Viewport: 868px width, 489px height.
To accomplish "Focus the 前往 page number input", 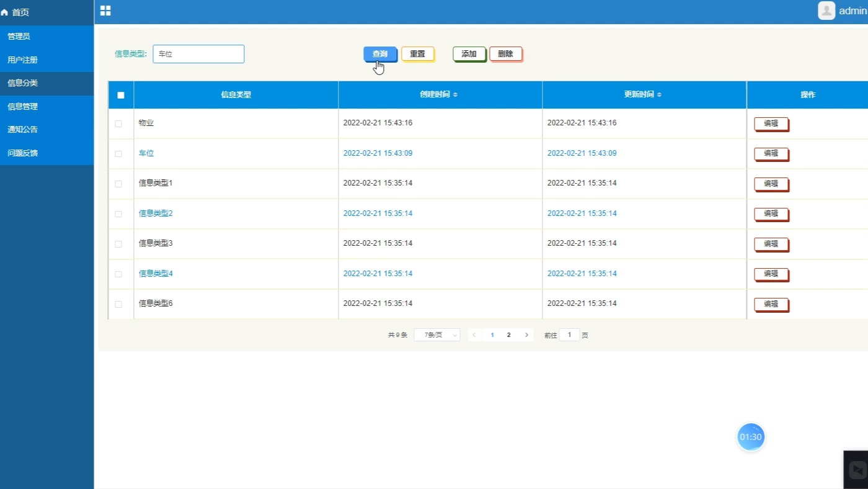I will click(x=569, y=335).
